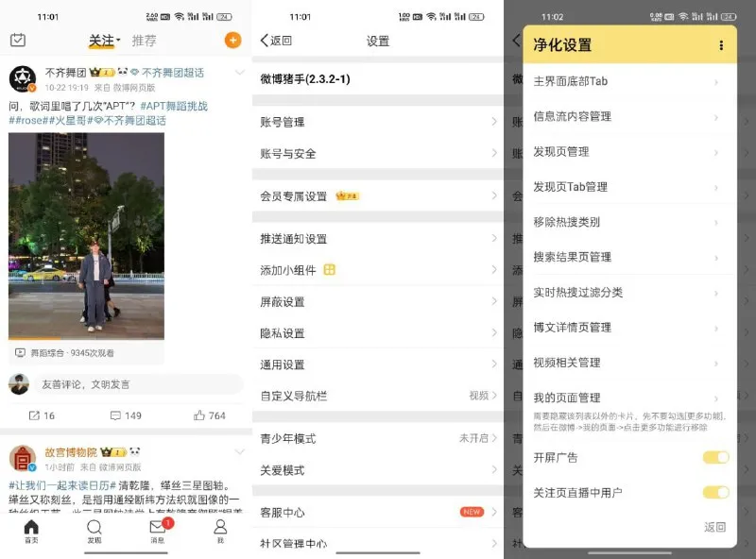Screen dimensions: 756x559
Task: Tap the yellow plus compose button
Action: pyautogui.click(x=232, y=41)
